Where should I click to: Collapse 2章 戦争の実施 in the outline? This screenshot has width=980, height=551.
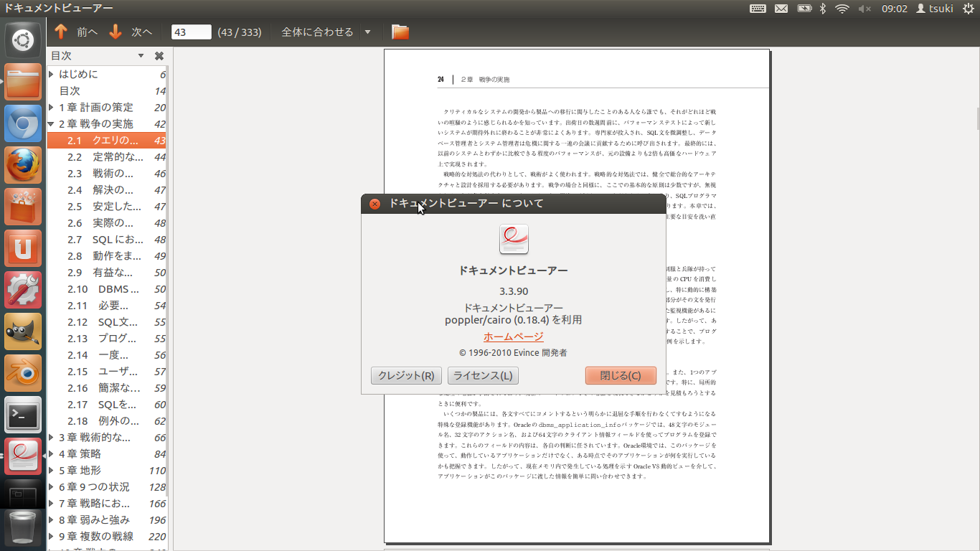point(52,124)
